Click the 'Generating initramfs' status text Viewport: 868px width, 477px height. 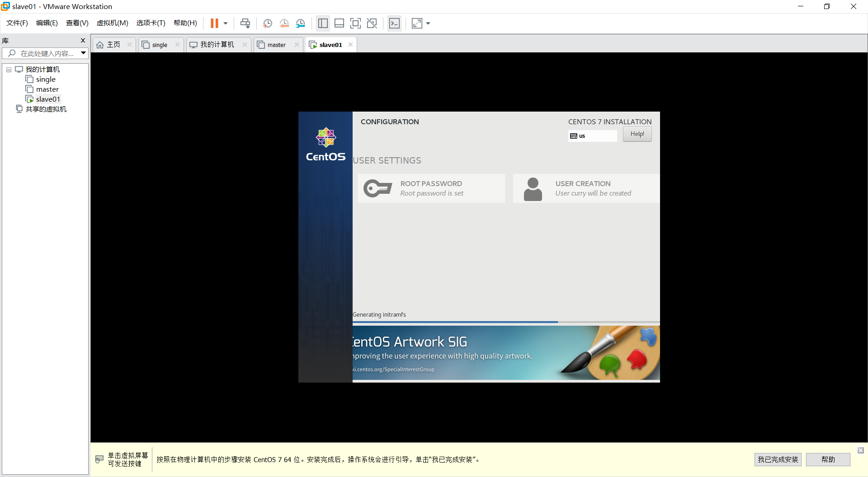point(379,315)
